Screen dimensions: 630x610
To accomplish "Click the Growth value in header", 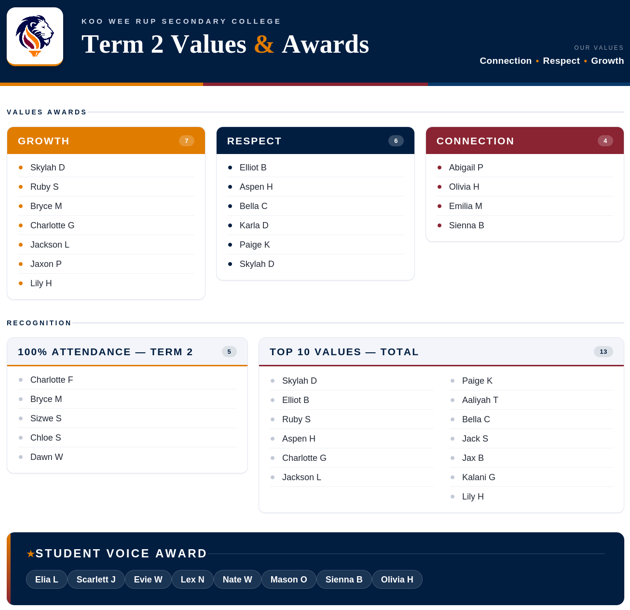I will [x=607, y=61].
